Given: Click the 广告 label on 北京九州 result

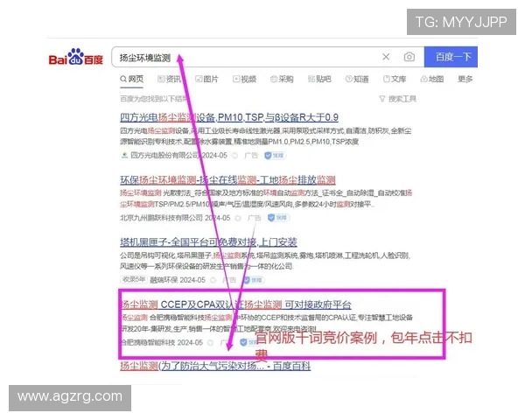Looking at the screenshot, I should 255,218.
